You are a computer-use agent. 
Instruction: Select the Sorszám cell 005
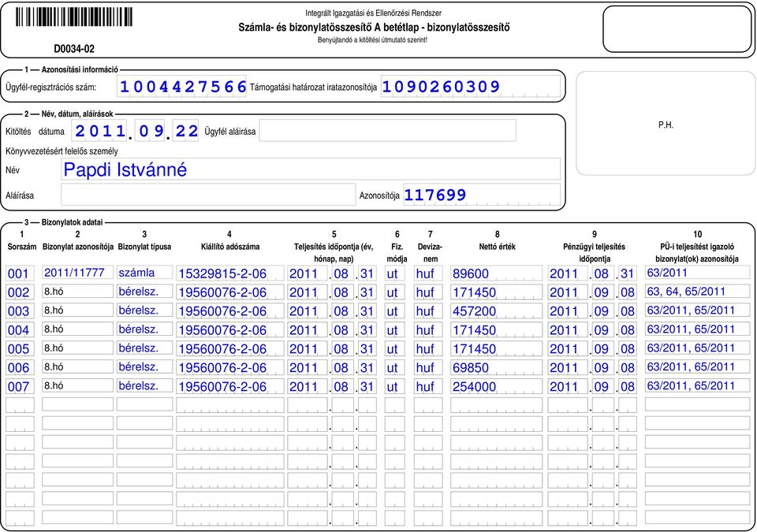point(20,348)
